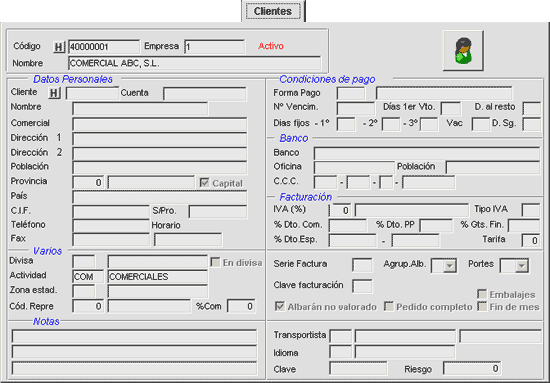Click the Cuenta input field
The height and width of the screenshot is (383, 550).
pyautogui.click(x=204, y=94)
